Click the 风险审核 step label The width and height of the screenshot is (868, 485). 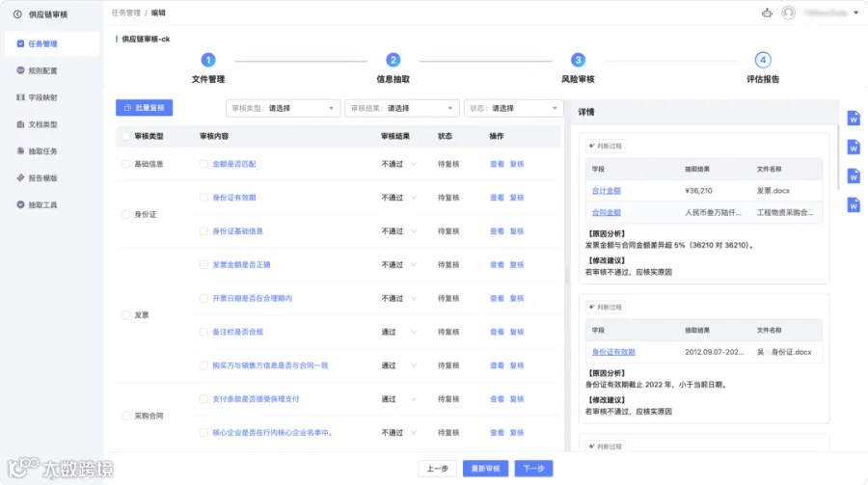(x=578, y=79)
